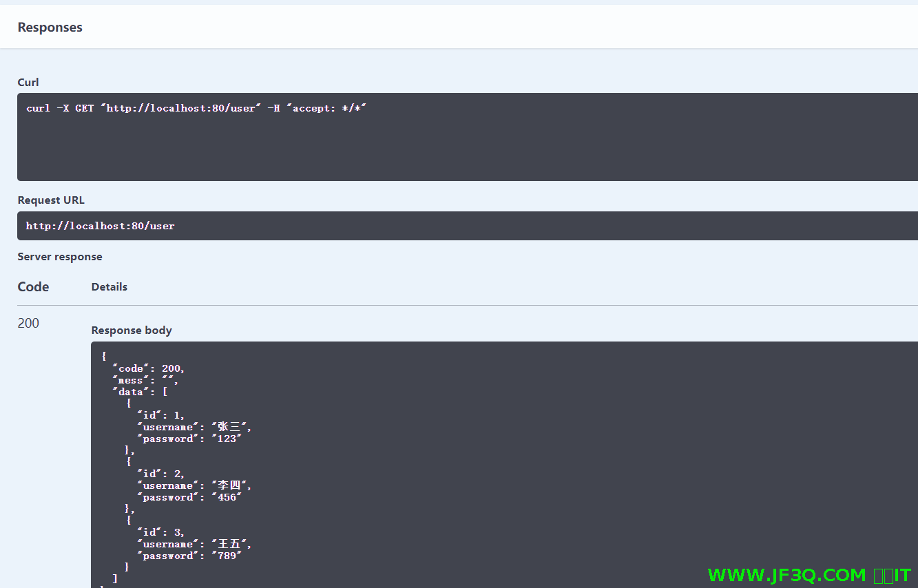Click the curl GET command text
This screenshot has height=588, width=918.
coord(196,108)
